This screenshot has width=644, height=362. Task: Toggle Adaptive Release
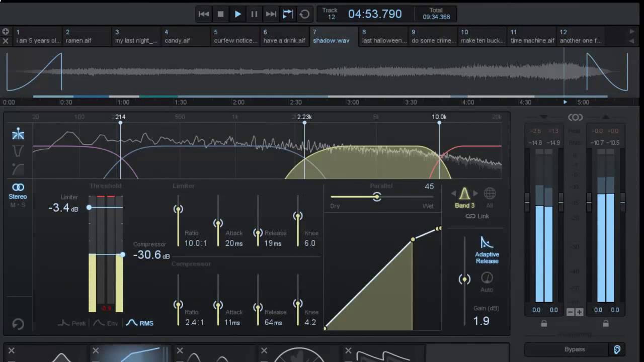[487, 250]
